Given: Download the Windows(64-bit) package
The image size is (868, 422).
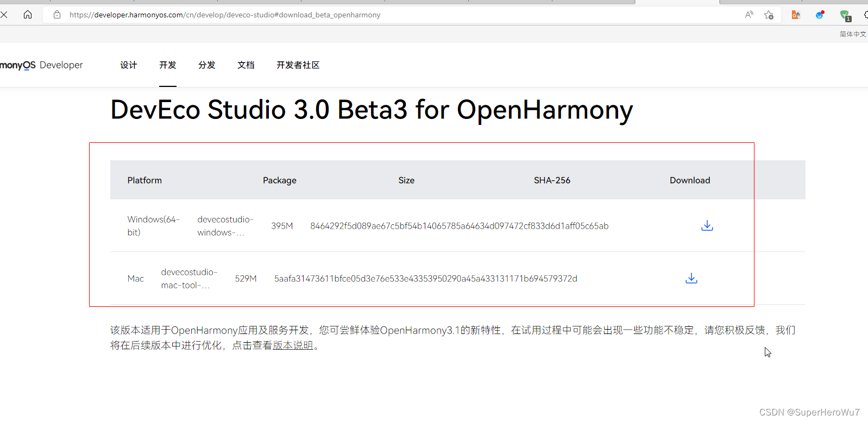Looking at the screenshot, I should [x=707, y=225].
